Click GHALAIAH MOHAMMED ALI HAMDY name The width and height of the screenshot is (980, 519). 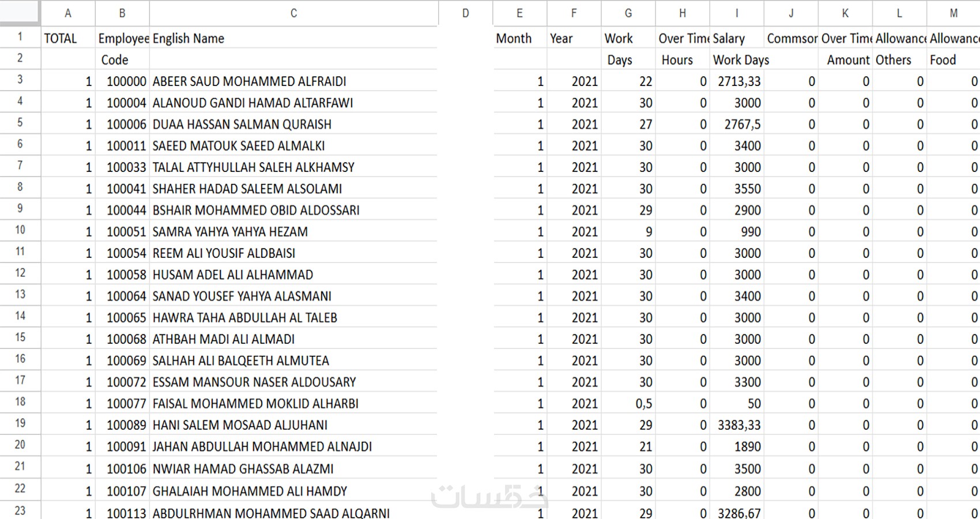pyautogui.click(x=250, y=491)
